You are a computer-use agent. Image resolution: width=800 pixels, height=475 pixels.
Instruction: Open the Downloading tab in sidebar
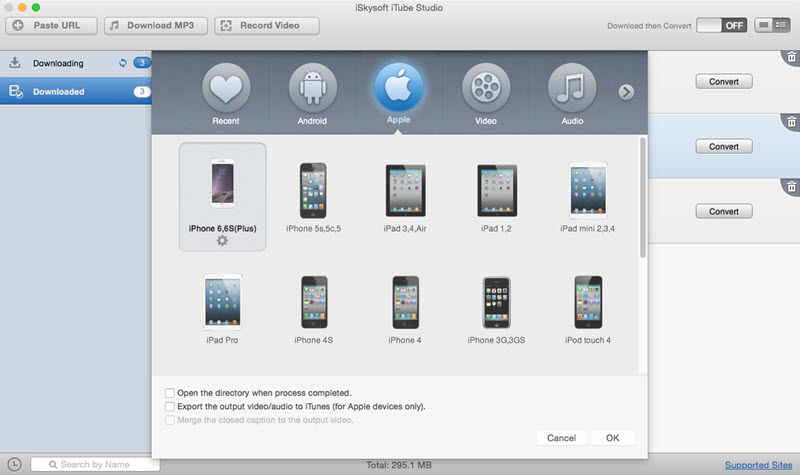[76, 63]
